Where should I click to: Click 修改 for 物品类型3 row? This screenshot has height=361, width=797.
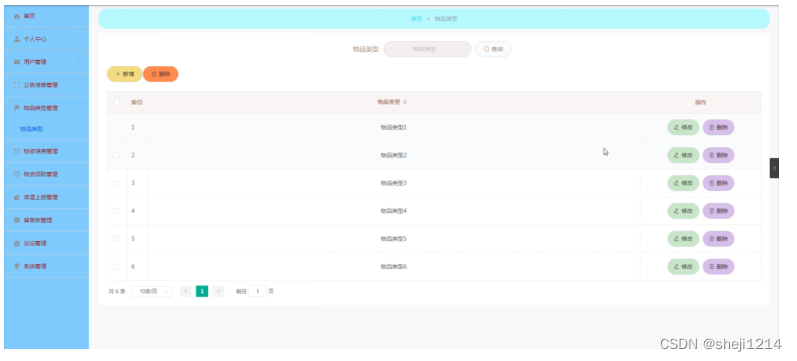pyautogui.click(x=683, y=183)
